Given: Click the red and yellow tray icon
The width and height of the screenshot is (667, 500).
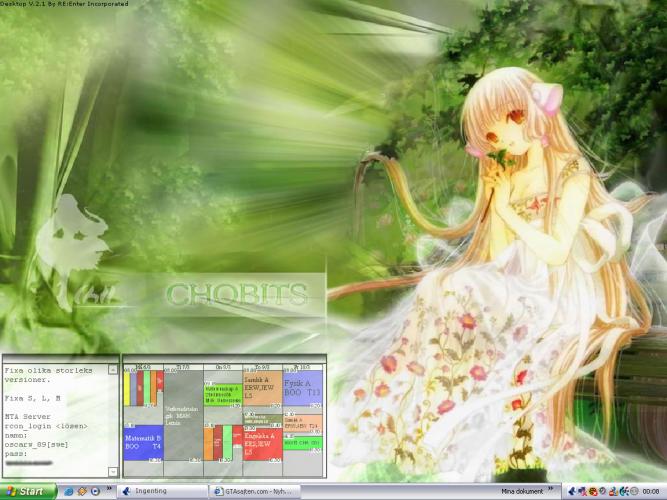Looking at the screenshot, I should (613, 491).
